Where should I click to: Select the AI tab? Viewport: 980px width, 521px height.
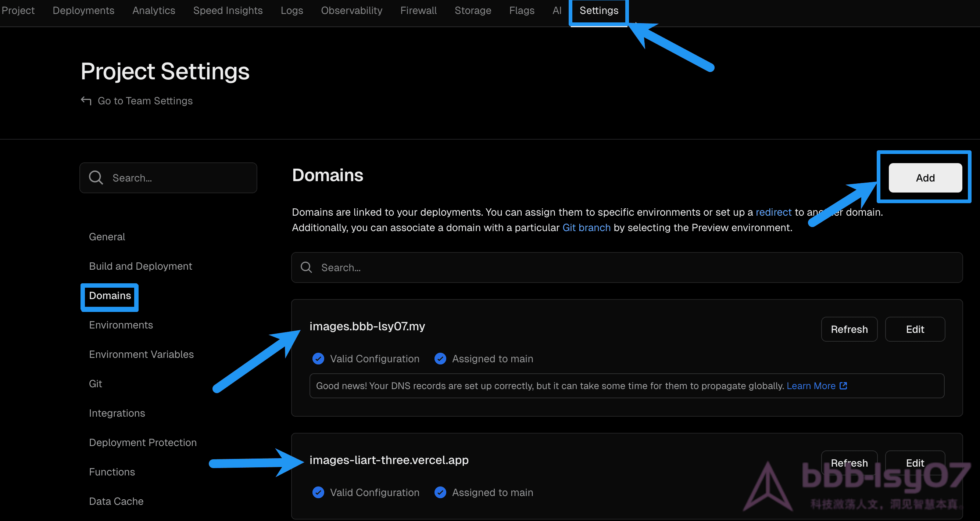557,10
